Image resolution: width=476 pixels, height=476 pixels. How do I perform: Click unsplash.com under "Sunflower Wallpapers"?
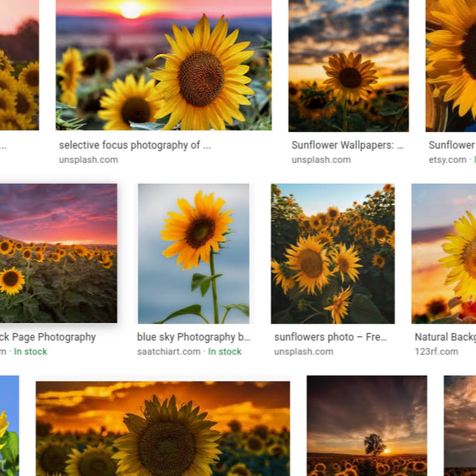pyautogui.click(x=321, y=160)
